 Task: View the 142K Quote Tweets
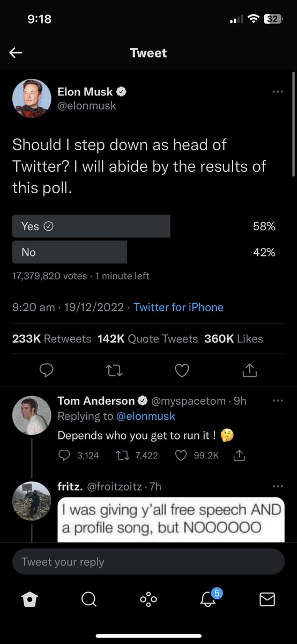(147, 339)
